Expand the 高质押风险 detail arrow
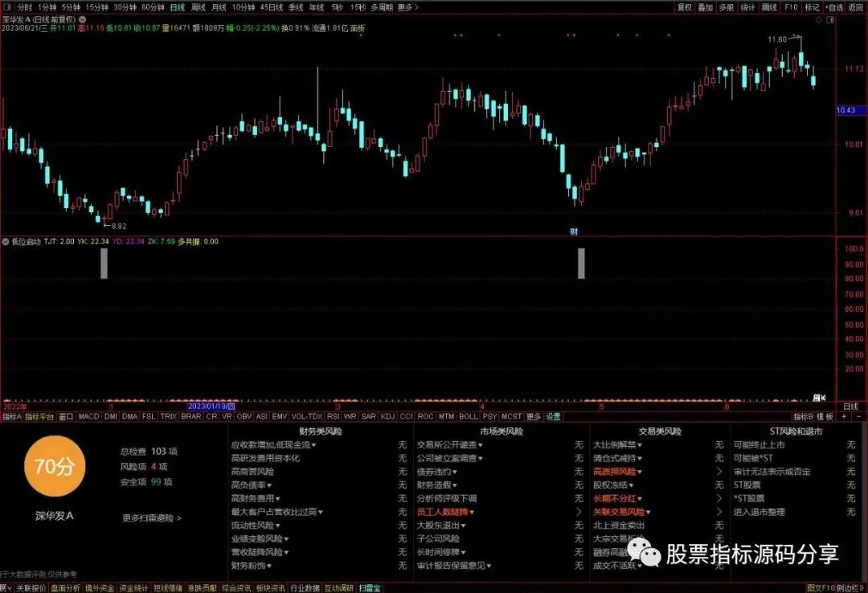This screenshot has width=868, height=593. 719,472
